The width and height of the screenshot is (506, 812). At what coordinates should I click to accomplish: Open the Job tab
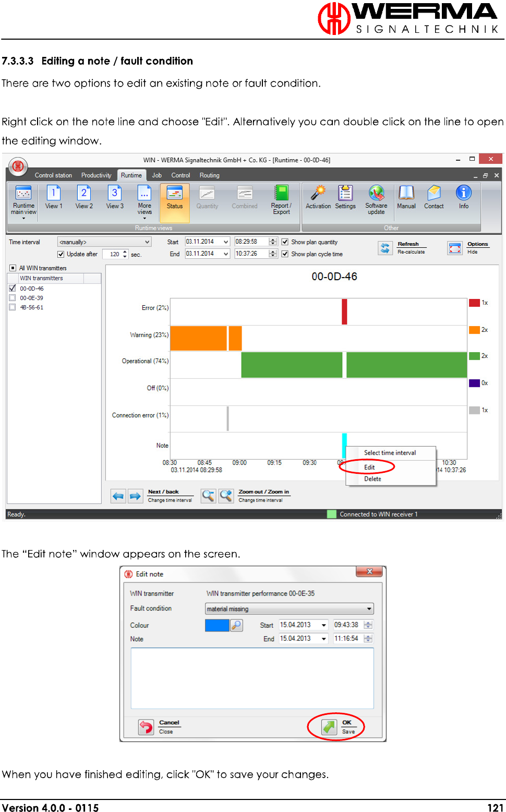tap(157, 175)
